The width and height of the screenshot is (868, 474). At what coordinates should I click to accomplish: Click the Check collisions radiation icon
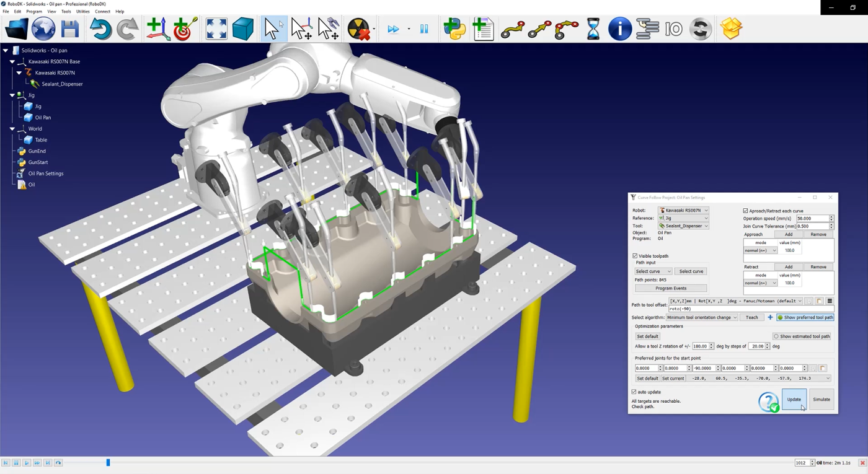coord(359,29)
